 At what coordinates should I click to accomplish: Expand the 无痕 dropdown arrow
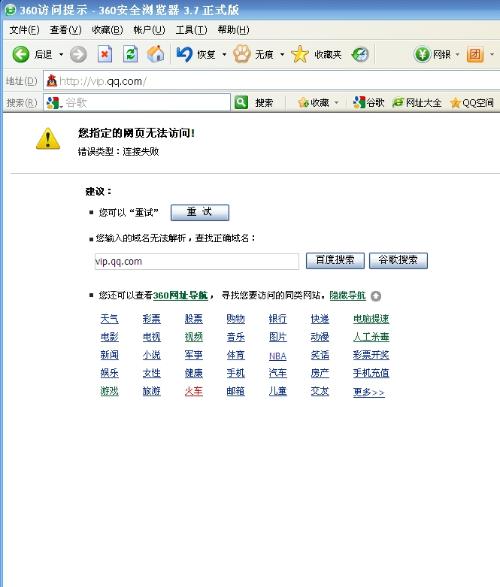pos(282,55)
